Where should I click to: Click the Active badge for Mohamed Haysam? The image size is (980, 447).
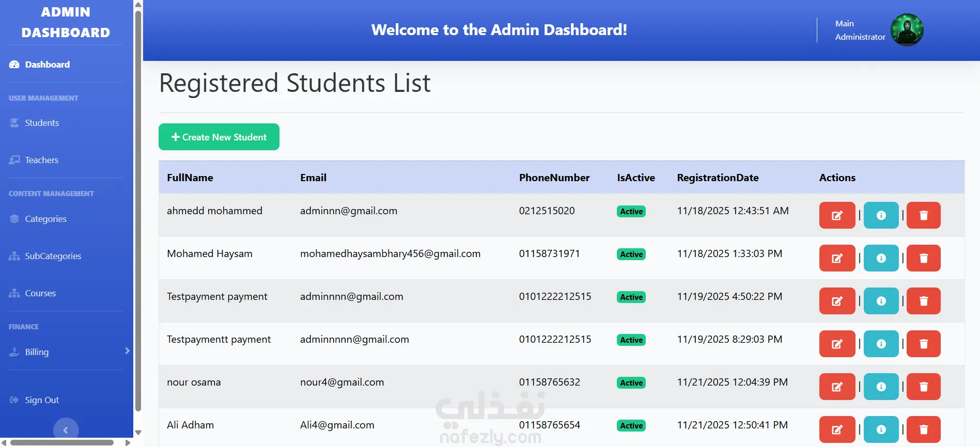[x=631, y=254]
